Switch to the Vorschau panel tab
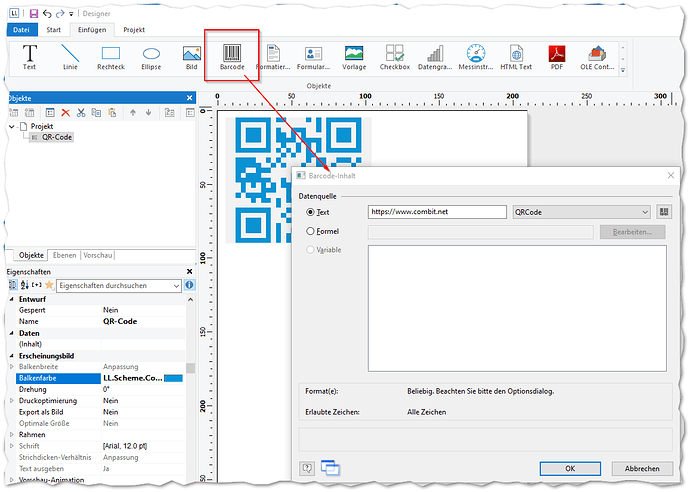The image size is (690, 492). point(97,255)
